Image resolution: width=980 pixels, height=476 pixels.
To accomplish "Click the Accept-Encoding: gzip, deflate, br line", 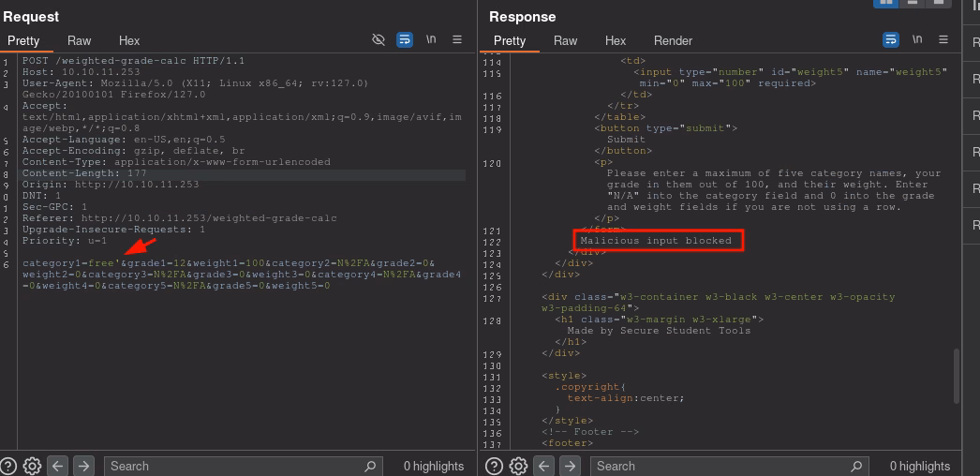I will 134,151.
